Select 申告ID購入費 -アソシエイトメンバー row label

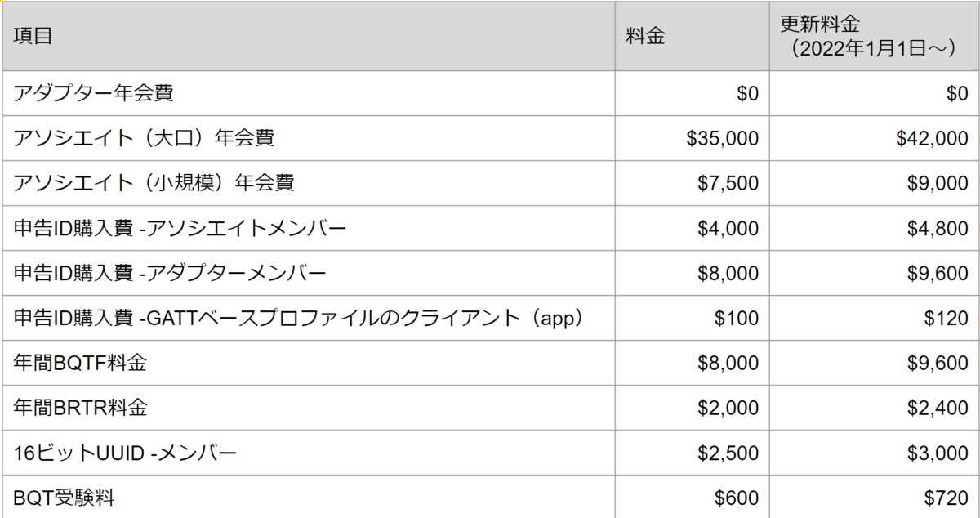(x=308, y=229)
